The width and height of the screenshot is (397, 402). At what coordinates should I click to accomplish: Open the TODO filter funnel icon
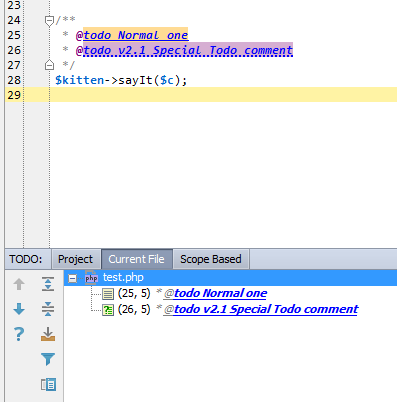tap(48, 359)
